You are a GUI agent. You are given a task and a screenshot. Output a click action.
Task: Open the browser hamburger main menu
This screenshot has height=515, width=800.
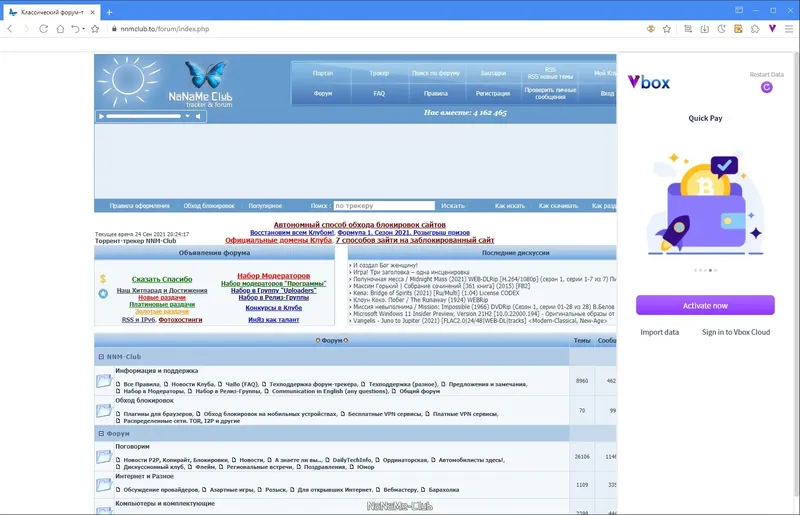click(x=789, y=29)
